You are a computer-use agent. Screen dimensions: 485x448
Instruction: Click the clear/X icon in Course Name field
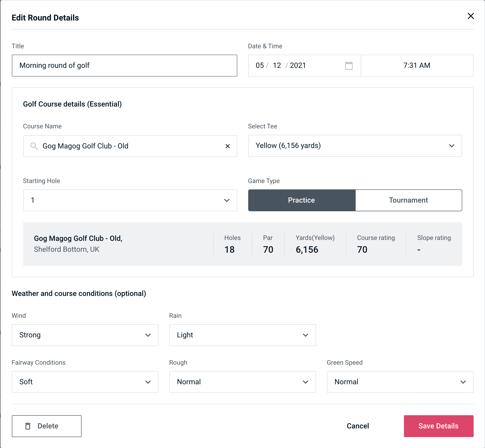(228, 146)
